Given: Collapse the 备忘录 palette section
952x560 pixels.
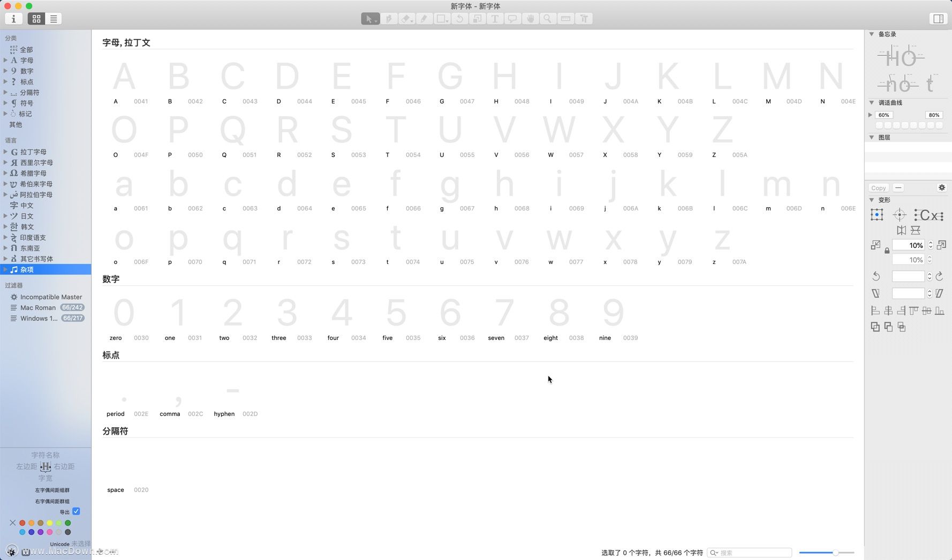Looking at the screenshot, I should coord(872,34).
